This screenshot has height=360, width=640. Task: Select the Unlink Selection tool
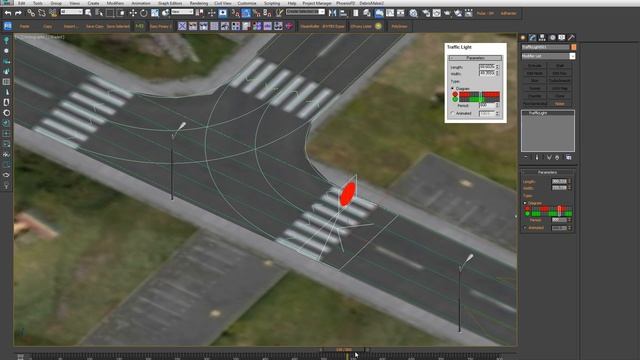tap(42, 13)
